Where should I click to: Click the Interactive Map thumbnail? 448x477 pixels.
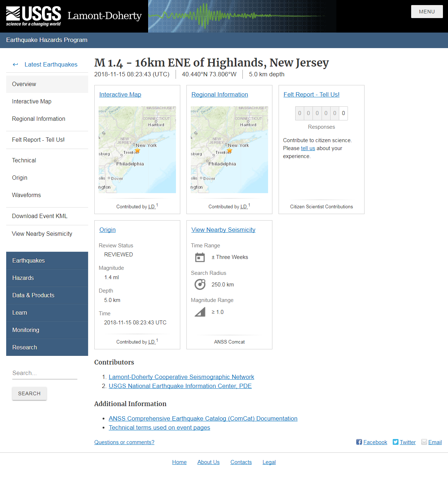(137, 149)
